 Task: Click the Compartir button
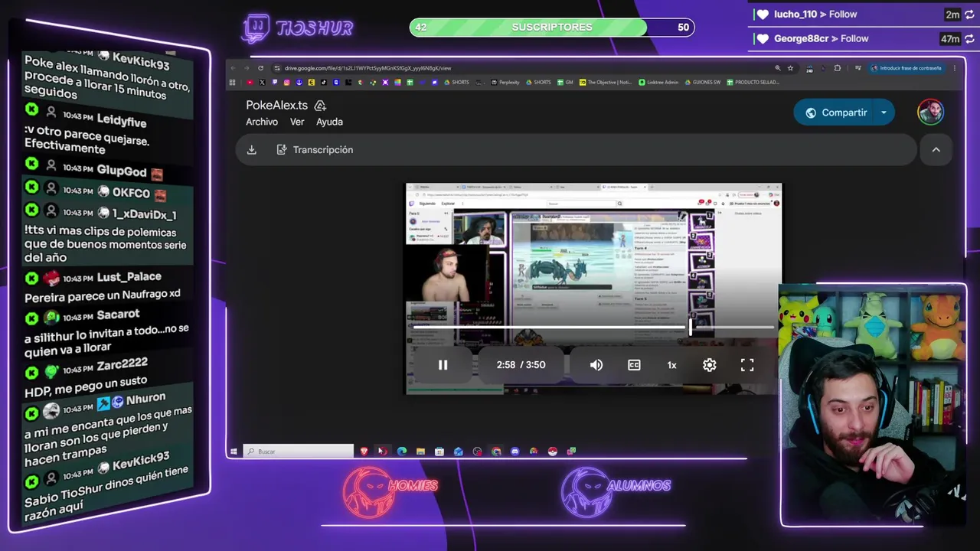click(x=835, y=112)
